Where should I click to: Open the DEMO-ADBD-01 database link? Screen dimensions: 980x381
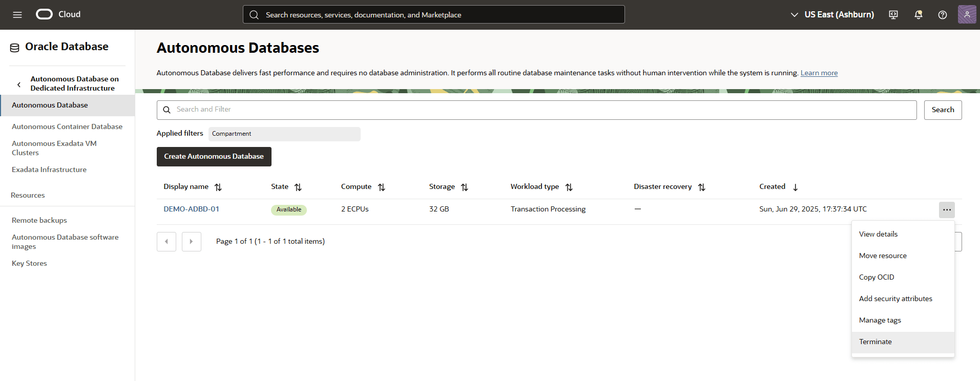pos(192,209)
